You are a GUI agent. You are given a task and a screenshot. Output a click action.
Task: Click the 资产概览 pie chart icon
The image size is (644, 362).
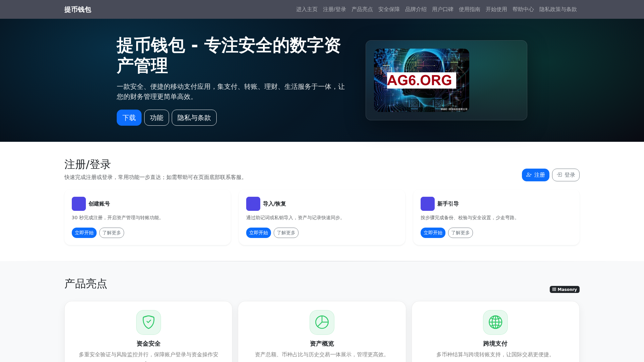[x=322, y=322]
